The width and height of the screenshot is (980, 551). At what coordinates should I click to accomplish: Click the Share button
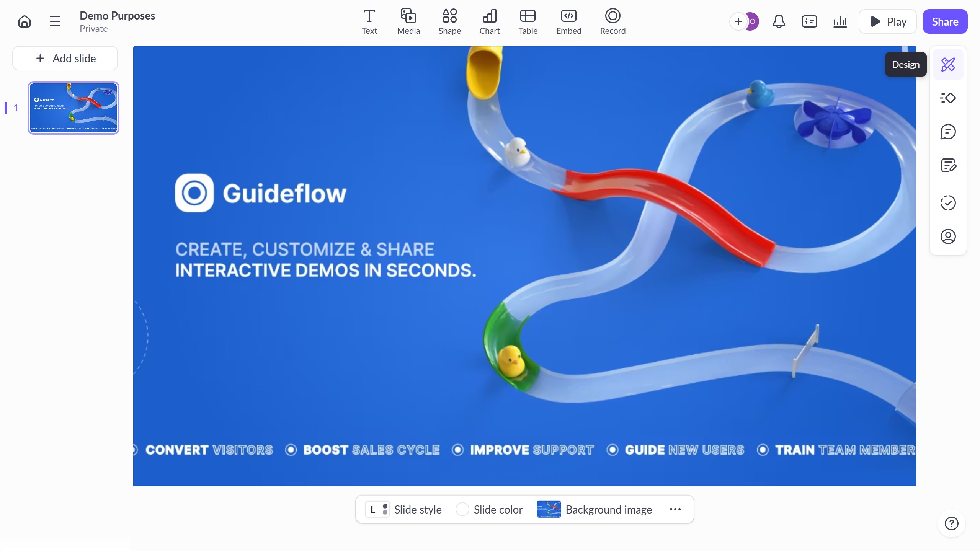point(945,21)
